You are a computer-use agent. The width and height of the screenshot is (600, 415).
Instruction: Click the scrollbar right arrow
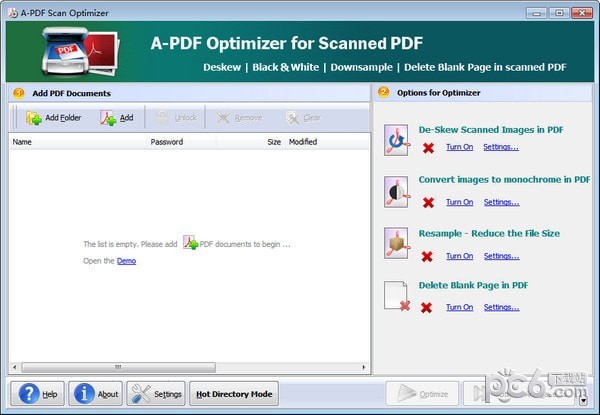364,368
